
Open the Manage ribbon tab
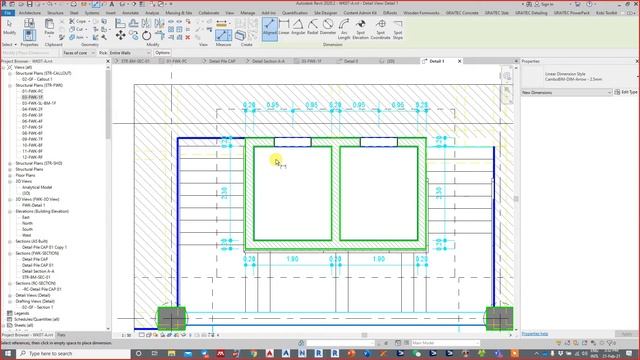click(x=247, y=13)
